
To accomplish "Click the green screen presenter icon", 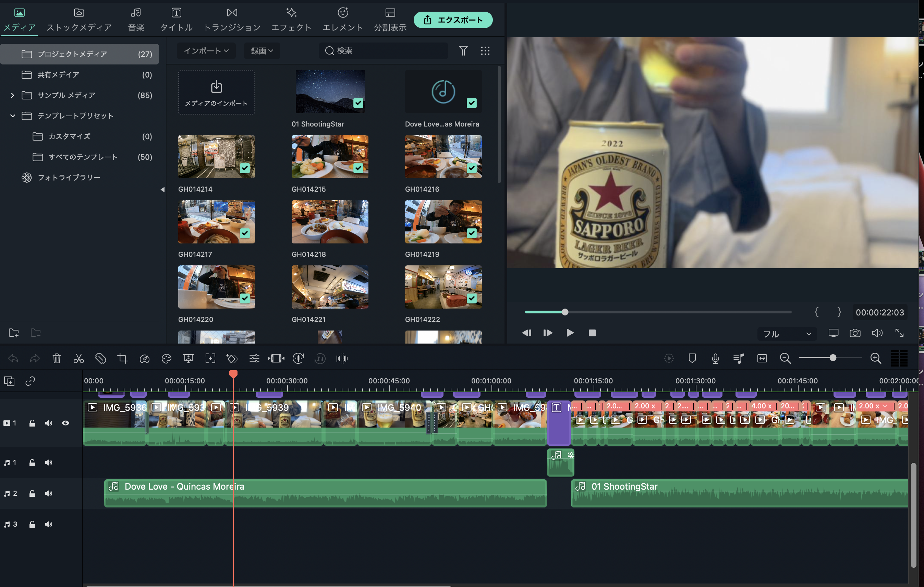I will pyautogui.click(x=189, y=359).
